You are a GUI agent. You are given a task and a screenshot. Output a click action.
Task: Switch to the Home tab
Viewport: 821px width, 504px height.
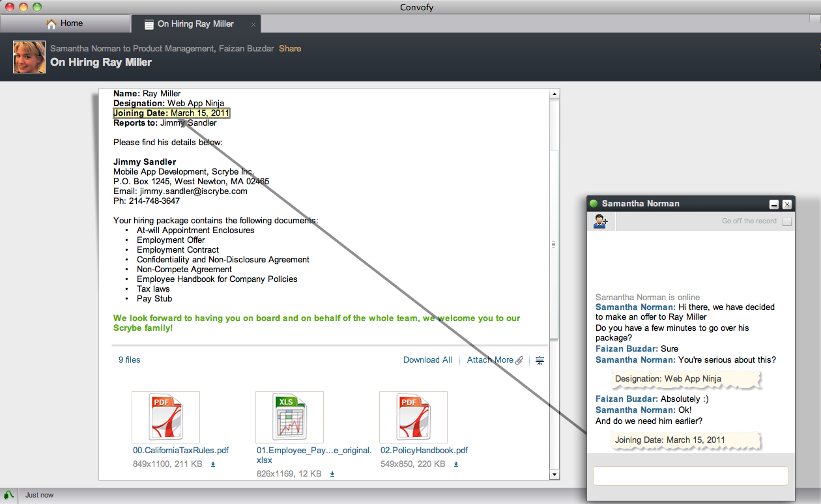(x=65, y=23)
